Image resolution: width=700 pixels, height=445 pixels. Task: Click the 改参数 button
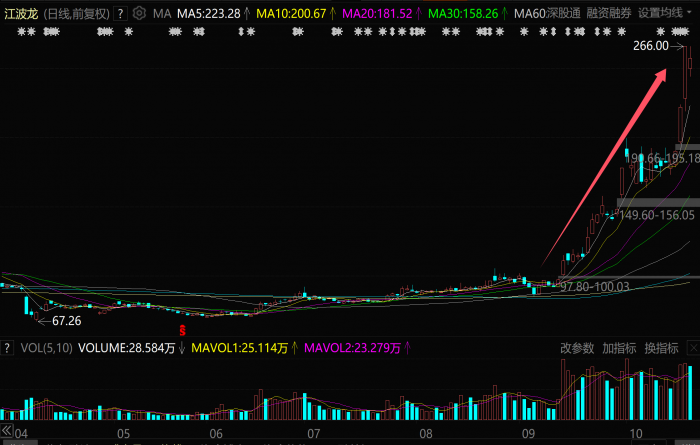point(577,348)
